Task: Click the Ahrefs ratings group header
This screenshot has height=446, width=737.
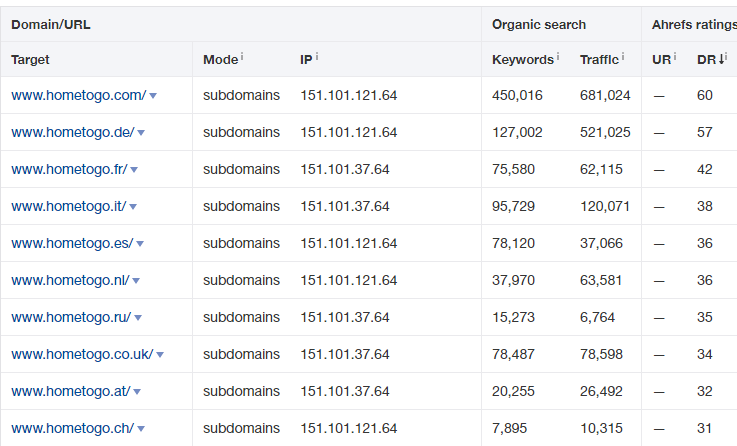Action: [694, 24]
